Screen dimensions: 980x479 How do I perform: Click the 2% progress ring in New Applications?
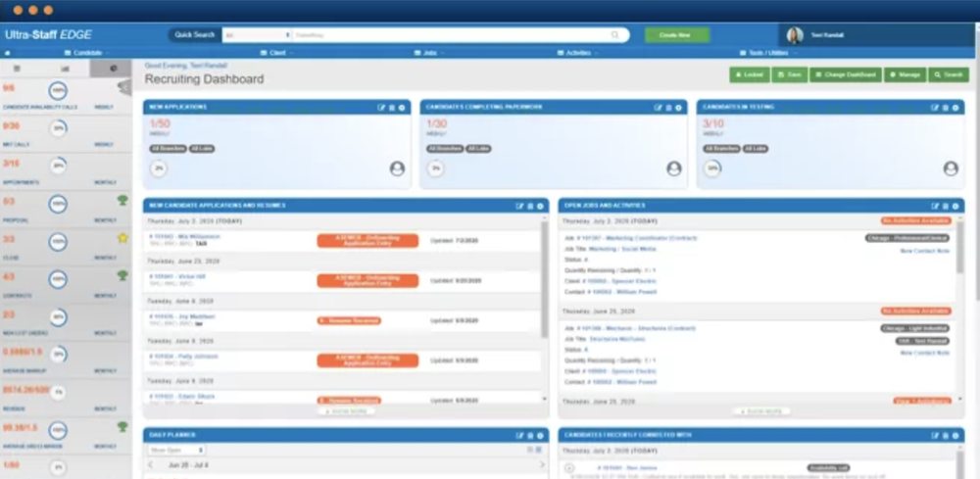coord(159,168)
